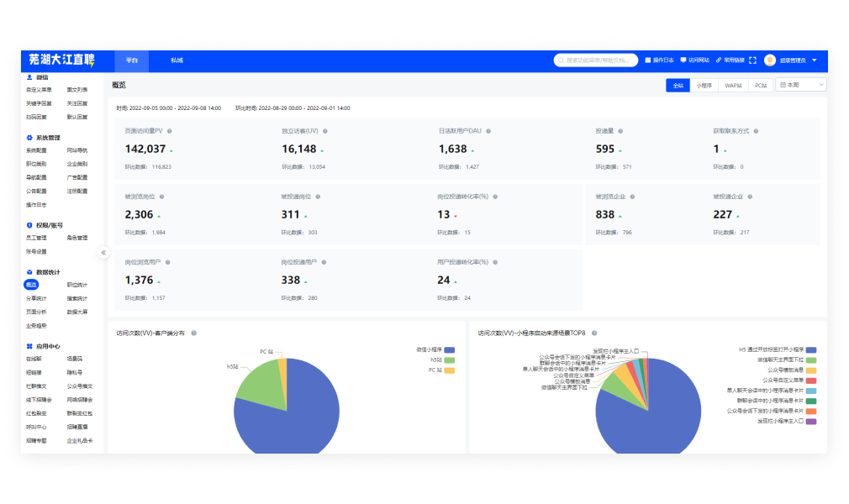Expand the 超级管理员 account menu arrow
The image size is (849, 504).
814,60
